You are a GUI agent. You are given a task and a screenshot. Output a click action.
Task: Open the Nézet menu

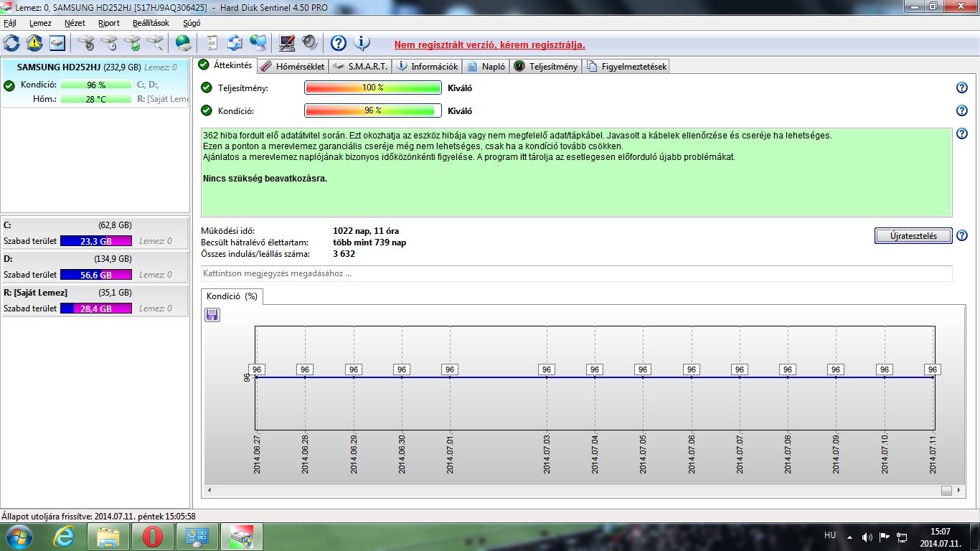pos(75,23)
